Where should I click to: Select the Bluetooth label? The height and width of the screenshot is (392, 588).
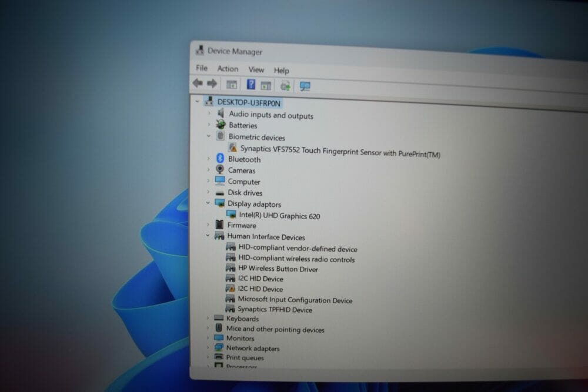pos(244,159)
